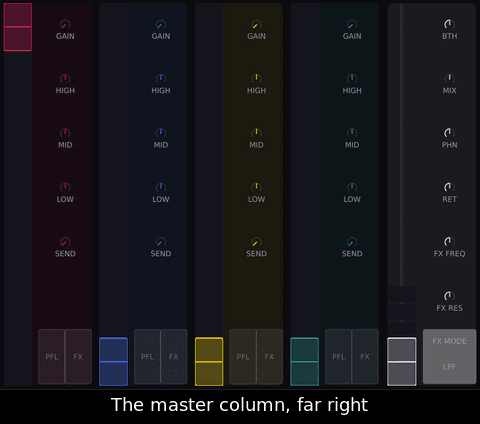480x424 pixels.
Task: Toggle PFL on the yellow channel
Action: tap(243, 357)
